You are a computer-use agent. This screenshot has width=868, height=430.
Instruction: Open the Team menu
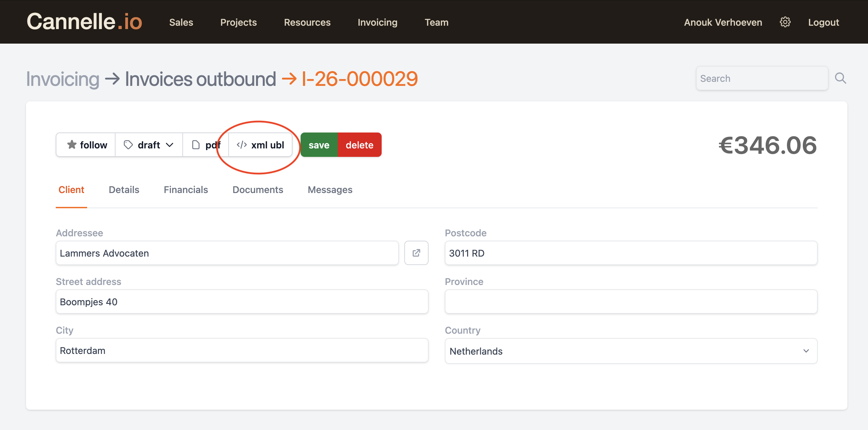[x=436, y=22]
